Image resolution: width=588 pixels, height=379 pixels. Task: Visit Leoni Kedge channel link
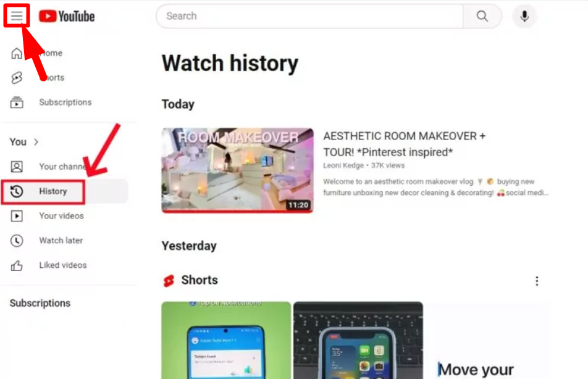click(343, 165)
